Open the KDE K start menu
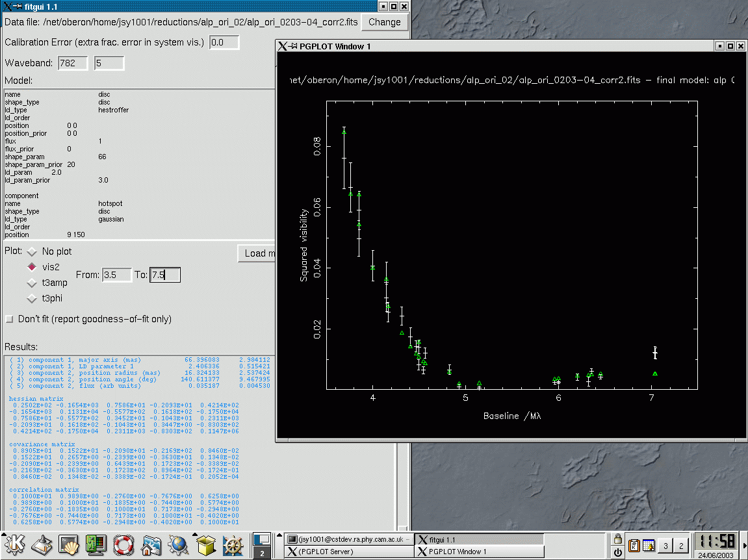This screenshot has height=560, width=748. coord(14,545)
